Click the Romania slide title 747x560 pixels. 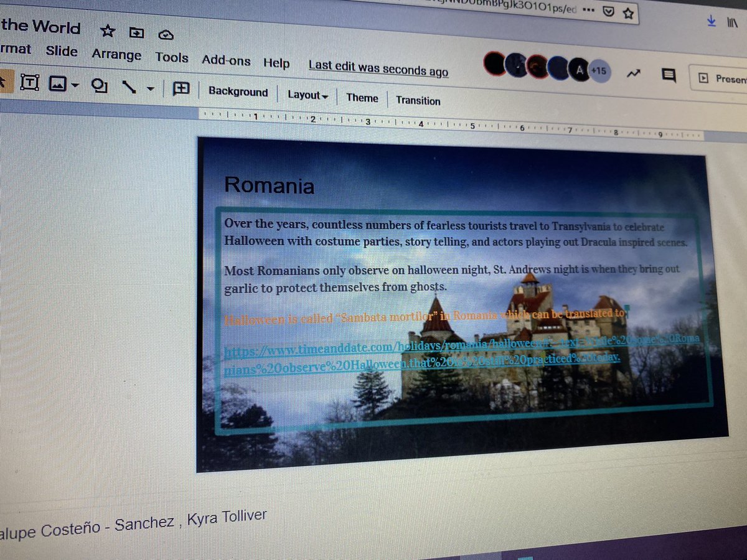coord(269,185)
